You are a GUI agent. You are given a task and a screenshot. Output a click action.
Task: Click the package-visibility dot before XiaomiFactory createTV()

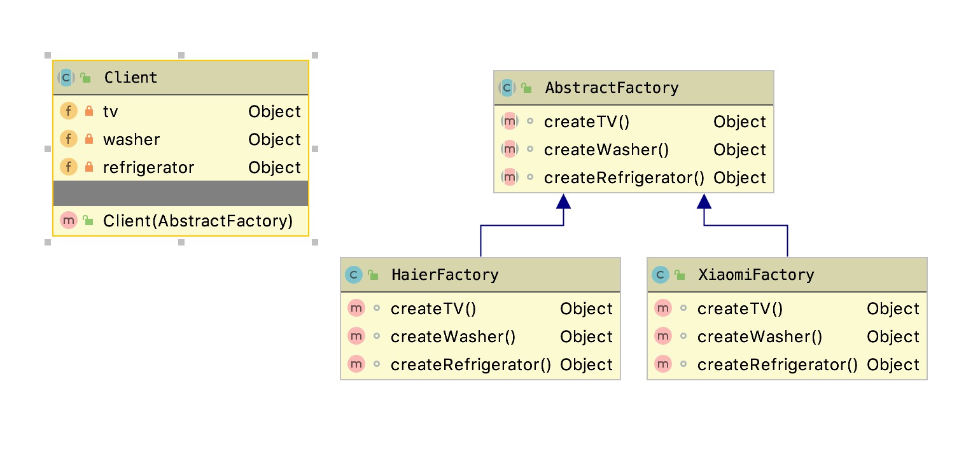click(x=683, y=308)
